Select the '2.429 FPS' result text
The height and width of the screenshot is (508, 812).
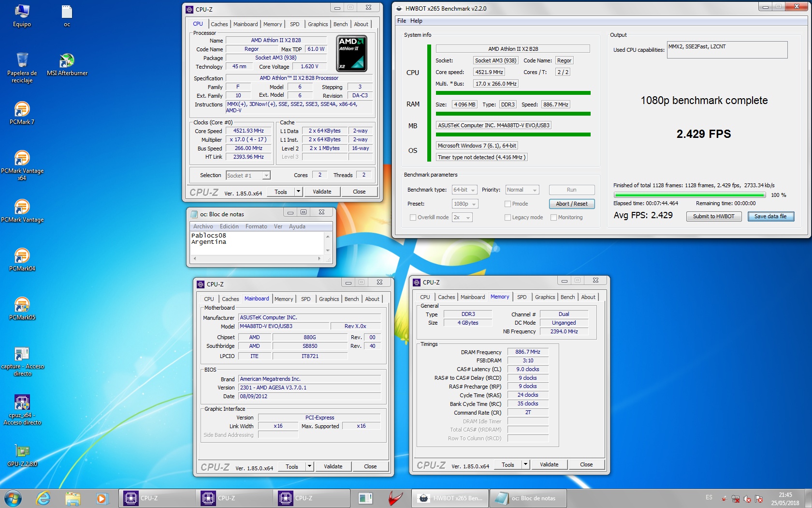pos(704,134)
